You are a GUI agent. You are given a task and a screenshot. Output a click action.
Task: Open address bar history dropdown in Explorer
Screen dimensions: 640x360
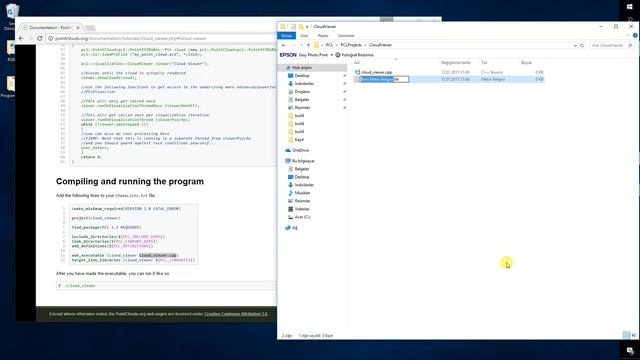[x=575, y=45]
